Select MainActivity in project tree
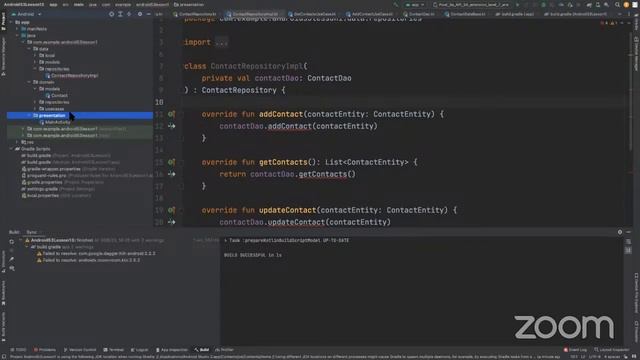The width and height of the screenshot is (640, 360). [55, 122]
